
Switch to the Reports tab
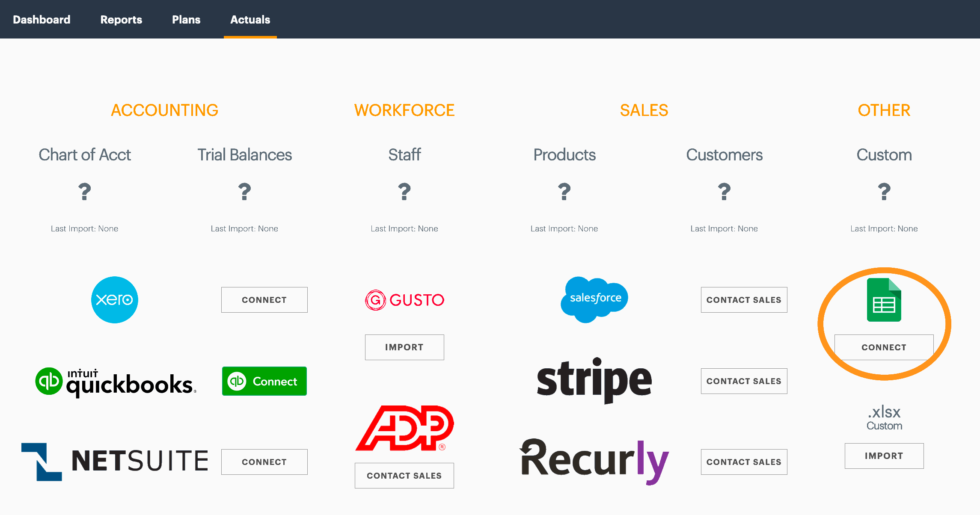coord(121,20)
